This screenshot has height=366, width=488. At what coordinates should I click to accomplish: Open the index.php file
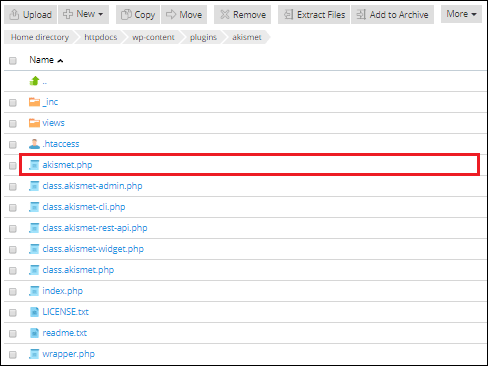tap(63, 291)
